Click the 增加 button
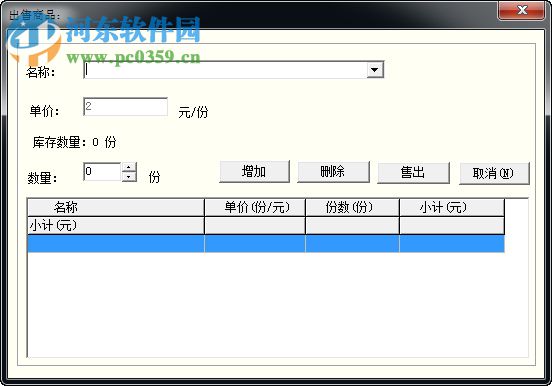The height and width of the screenshot is (386, 552). 254,172
